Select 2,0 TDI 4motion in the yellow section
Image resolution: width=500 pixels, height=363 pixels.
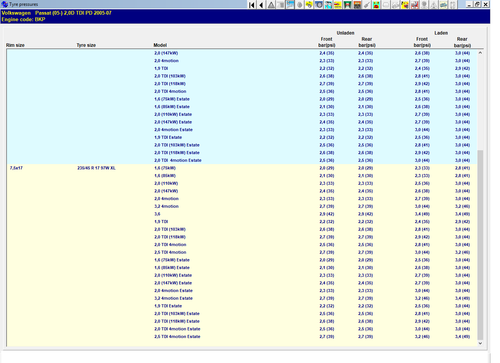point(170,245)
